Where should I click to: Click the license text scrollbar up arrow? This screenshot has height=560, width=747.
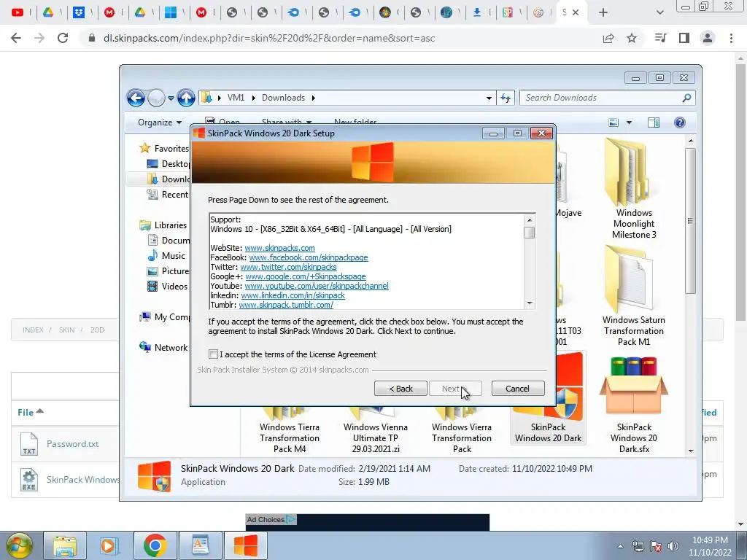[x=530, y=220]
